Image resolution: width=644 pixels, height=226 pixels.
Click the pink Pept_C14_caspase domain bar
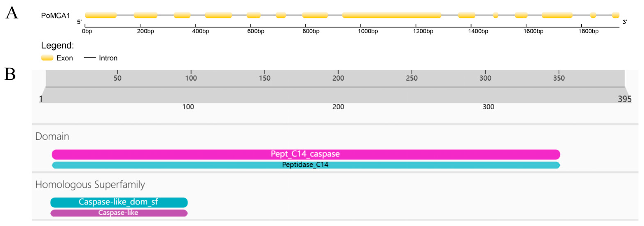[306, 154]
